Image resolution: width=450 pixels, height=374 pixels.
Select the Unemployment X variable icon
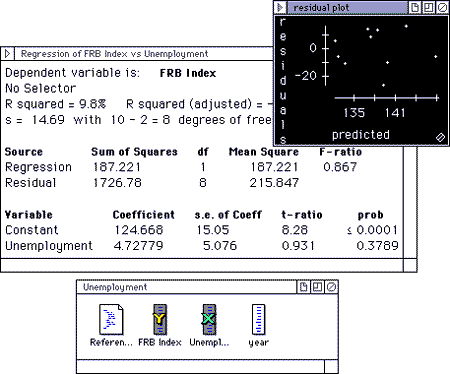[209, 319]
